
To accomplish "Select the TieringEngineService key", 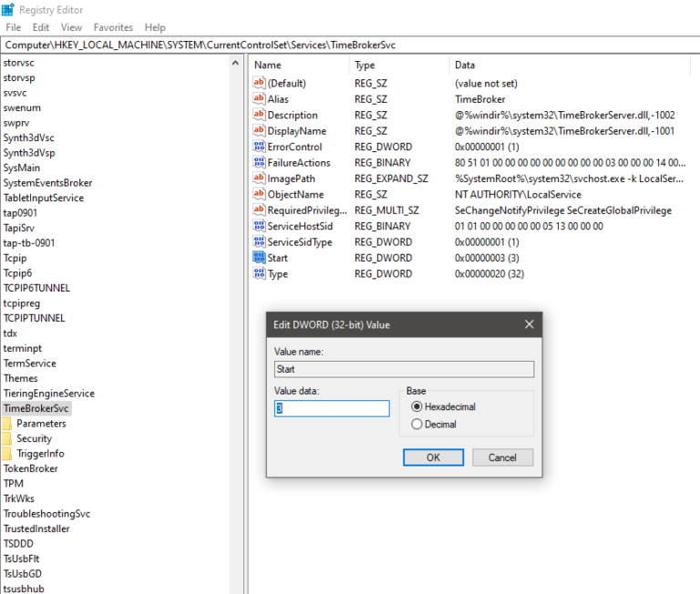I will (49, 394).
